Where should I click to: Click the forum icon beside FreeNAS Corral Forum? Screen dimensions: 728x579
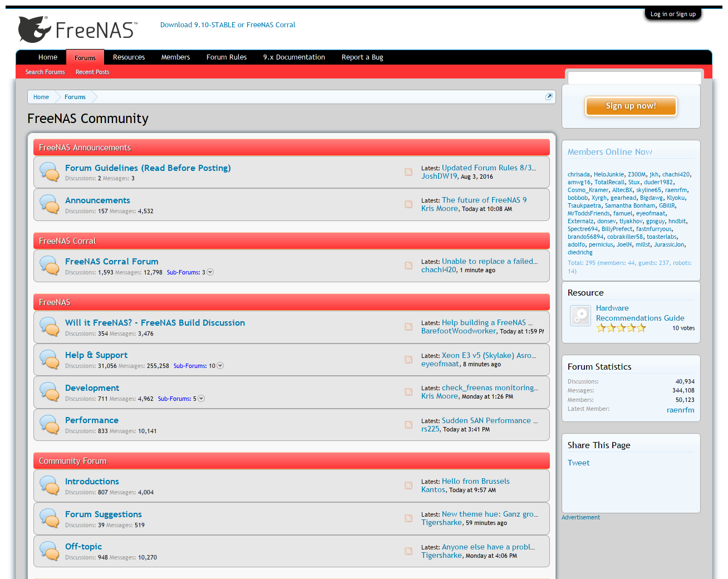(x=50, y=266)
